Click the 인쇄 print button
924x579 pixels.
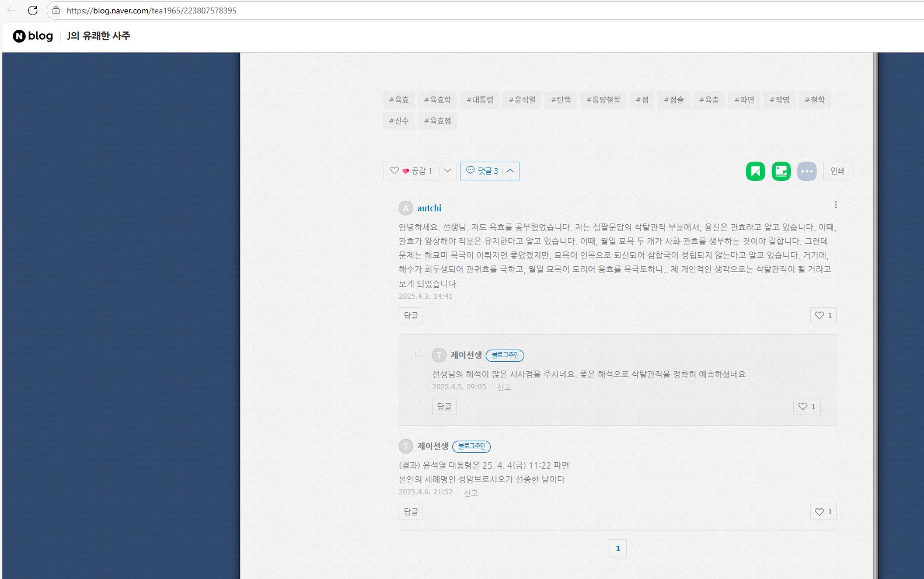pyautogui.click(x=838, y=171)
